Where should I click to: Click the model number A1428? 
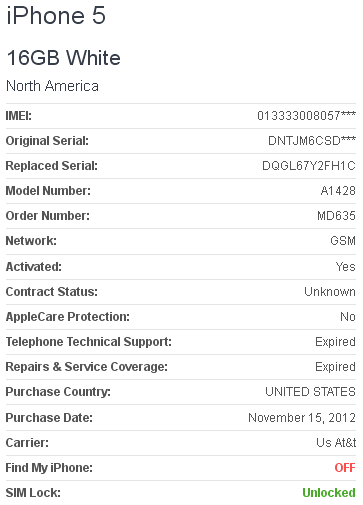click(x=338, y=191)
